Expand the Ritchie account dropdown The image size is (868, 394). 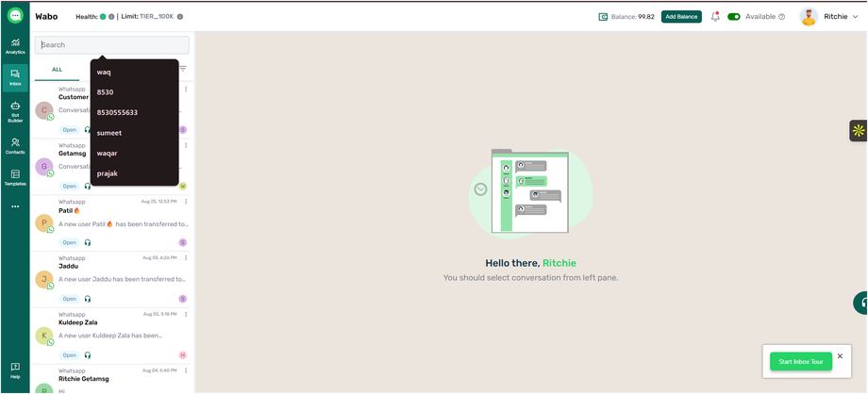click(856, 17)
